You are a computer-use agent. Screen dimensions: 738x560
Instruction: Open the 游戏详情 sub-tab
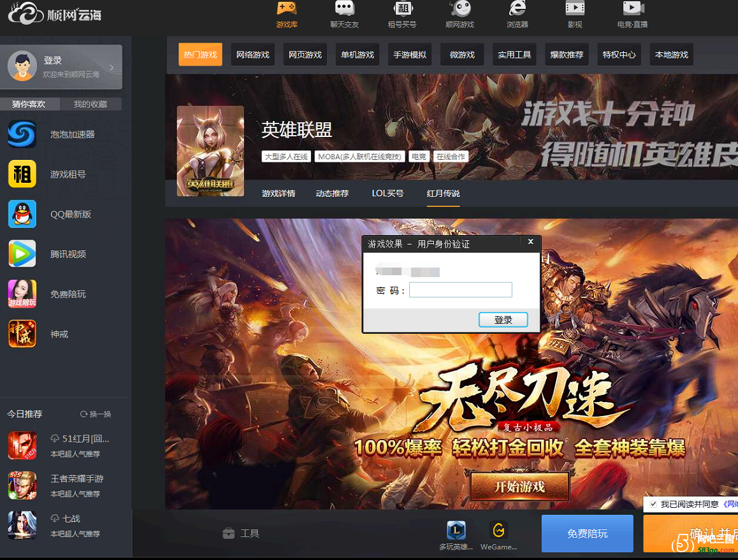[279, 194]
